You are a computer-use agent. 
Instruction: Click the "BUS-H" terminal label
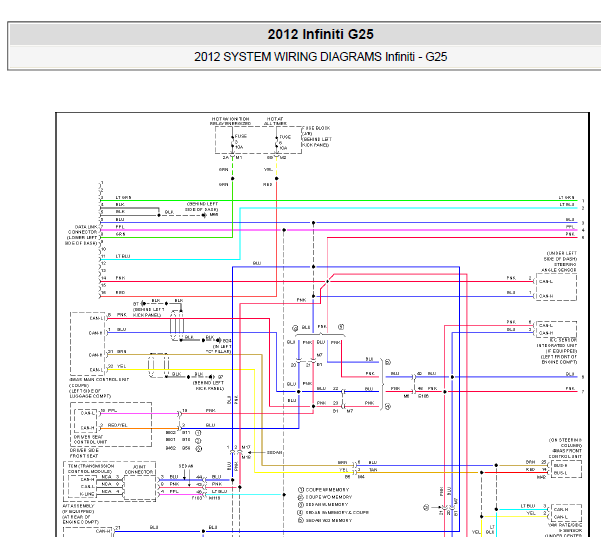tap(560, 465)
